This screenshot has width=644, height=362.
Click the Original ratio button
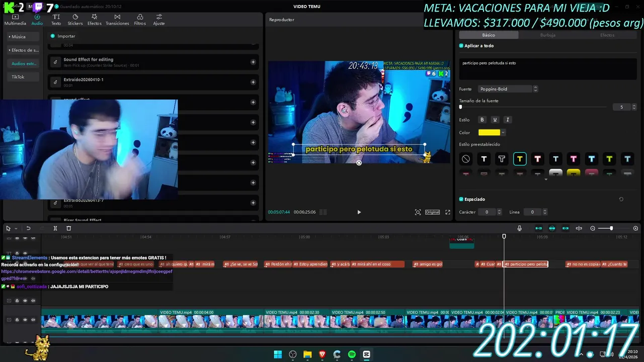[x=433, y=212]
